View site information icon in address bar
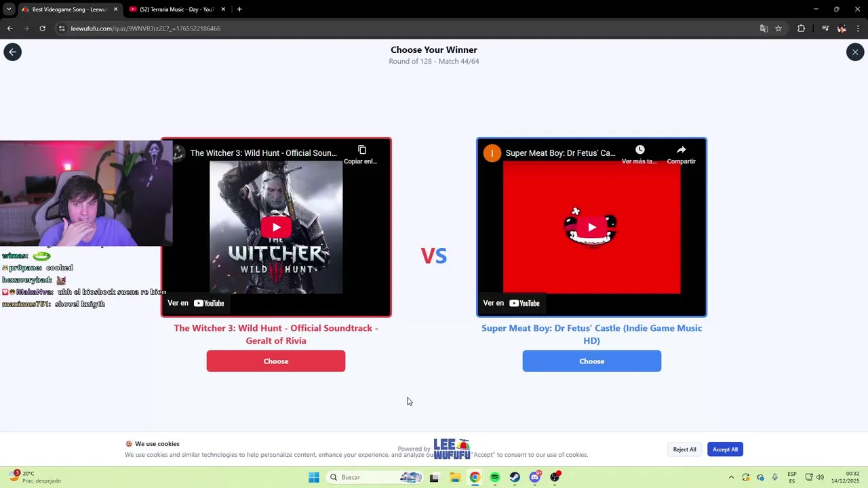This screenshot has height=488, width=868. coord(62,28)
